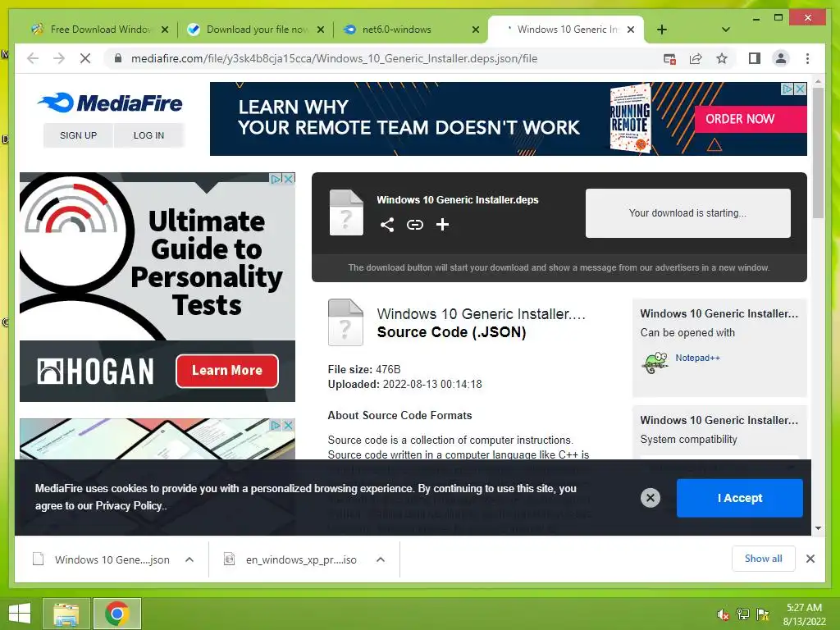Click Show all downloads

pos(764,559)
